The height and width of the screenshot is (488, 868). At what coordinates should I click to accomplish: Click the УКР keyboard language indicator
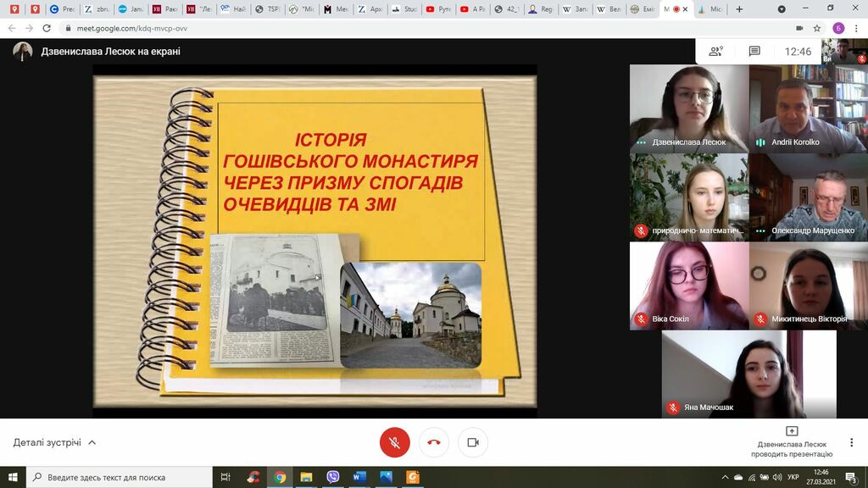click(793, 477)
